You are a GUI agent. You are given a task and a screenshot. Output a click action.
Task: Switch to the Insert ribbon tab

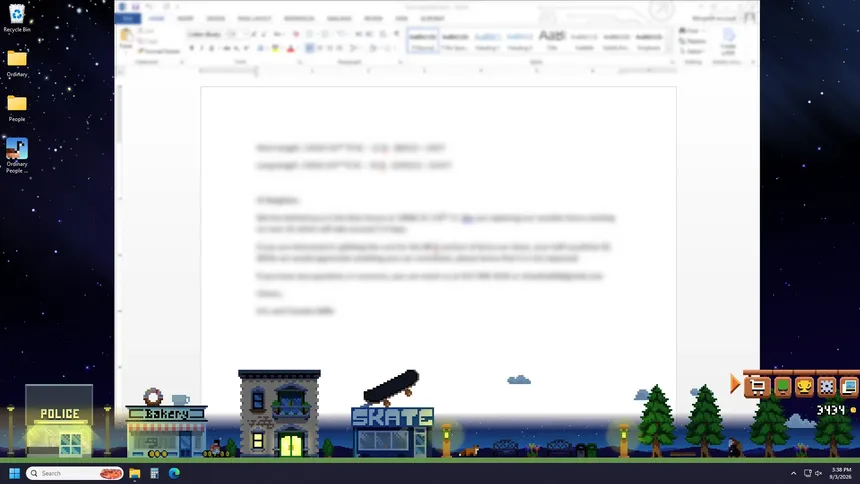[185, 18]
